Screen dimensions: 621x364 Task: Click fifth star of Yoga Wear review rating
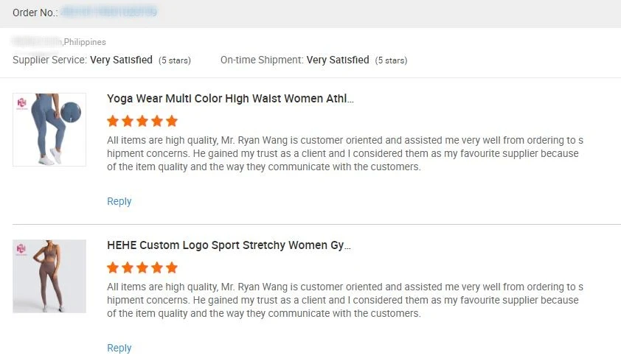click(172, 121)
